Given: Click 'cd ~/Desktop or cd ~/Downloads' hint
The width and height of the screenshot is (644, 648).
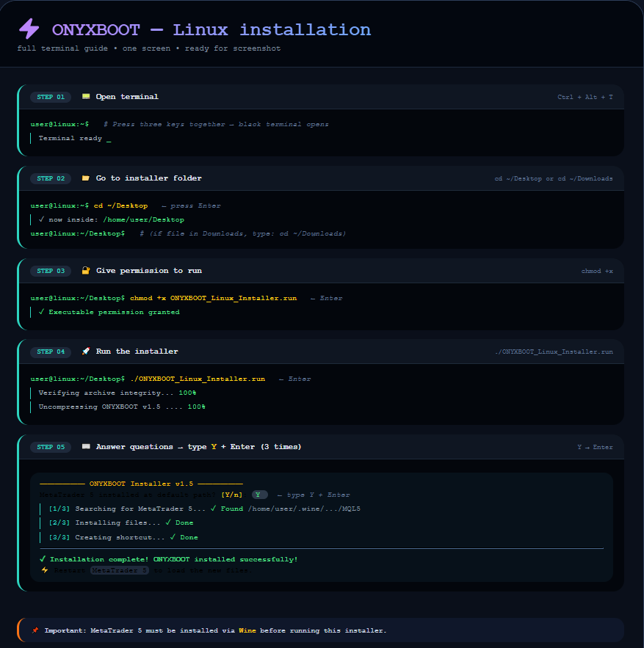Looking at the screenshot, I should pyautogui.click(x=554, y=178).
